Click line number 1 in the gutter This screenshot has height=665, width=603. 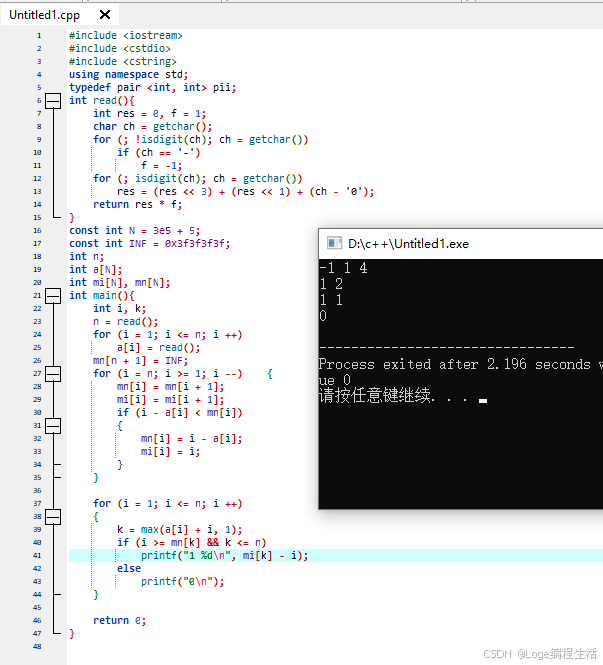coord(39,36)
